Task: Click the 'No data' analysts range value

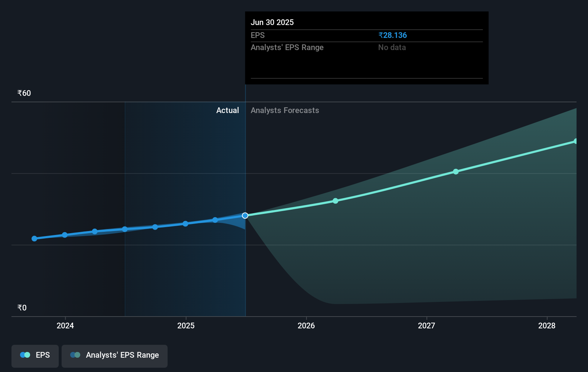Action: pos(392,47)
